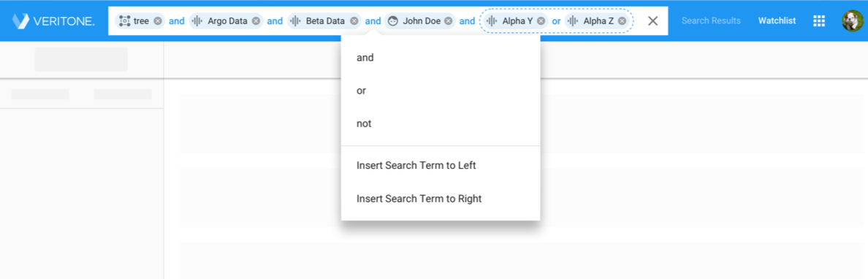Open operator between John Doe and Alpha Y
868x279 pixels.
click(467, 21)
